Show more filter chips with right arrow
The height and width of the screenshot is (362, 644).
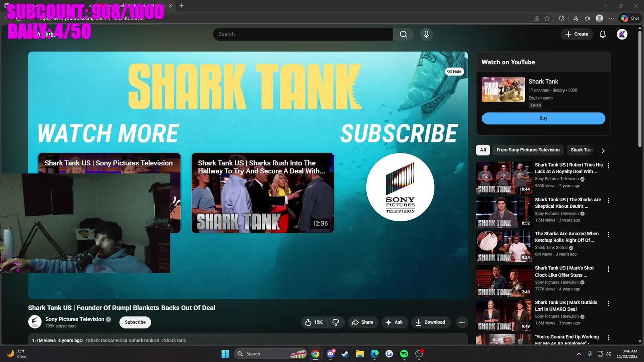click(x=603, y=150)
